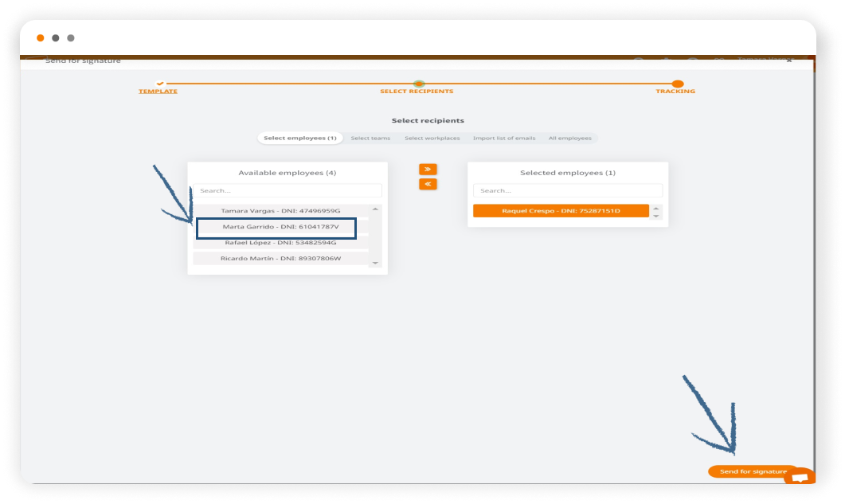The image size is (845, 504).
Task: Open the chat bubble widget
Action: 800,477
